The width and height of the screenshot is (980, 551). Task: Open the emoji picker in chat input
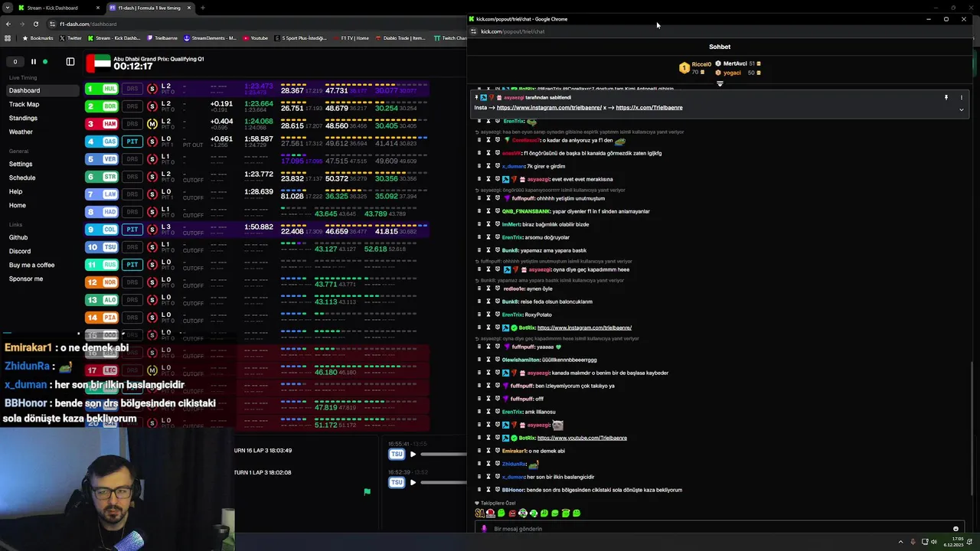tap(955, 529)
